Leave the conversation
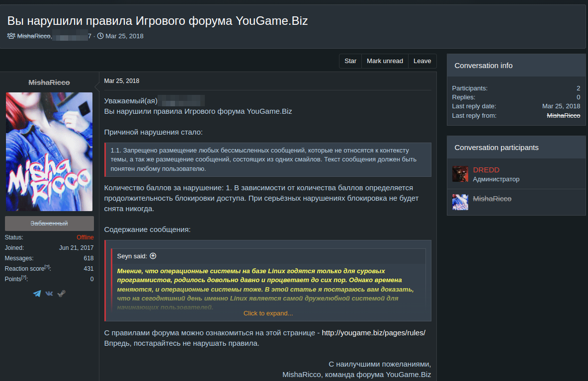 coord(422,61)
